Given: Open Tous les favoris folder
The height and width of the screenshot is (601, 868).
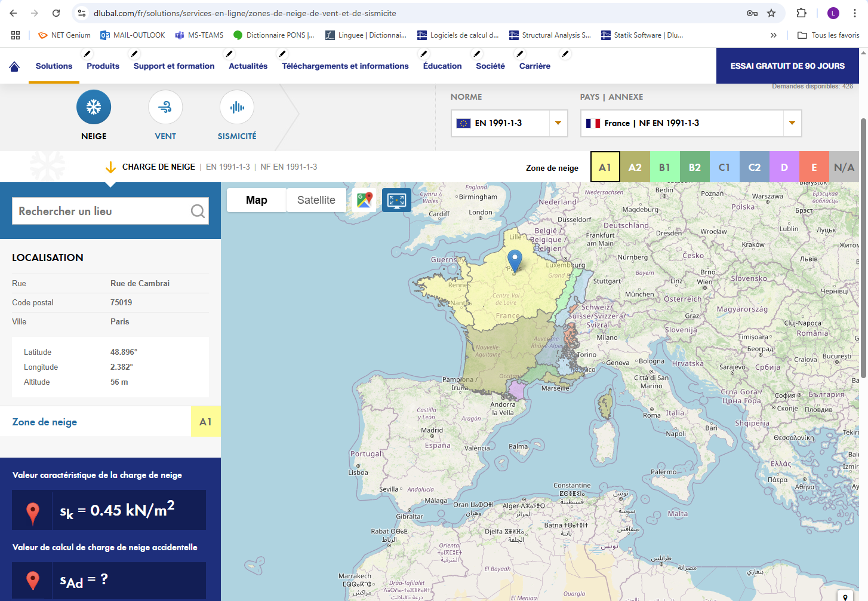Looking at the screenshot, I should pyautogui.click(x=829, y=35).
